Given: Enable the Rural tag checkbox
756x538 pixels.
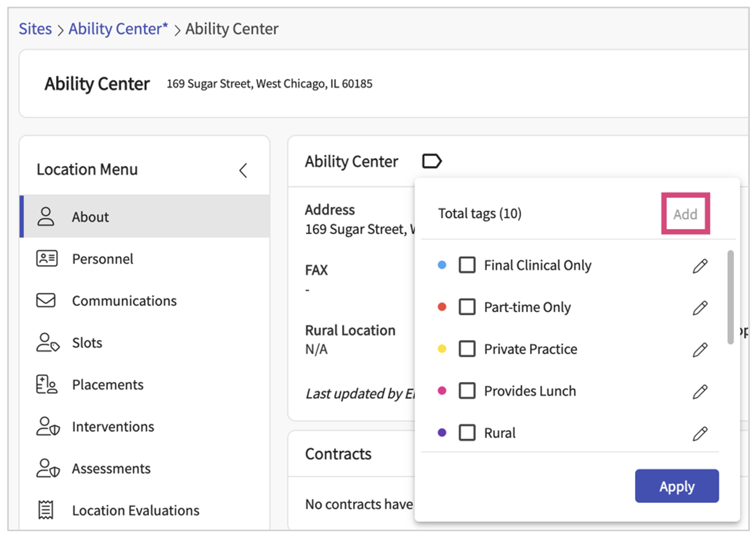Looking at the screenshot, I should pyautogui.click(x=467, y=433).
